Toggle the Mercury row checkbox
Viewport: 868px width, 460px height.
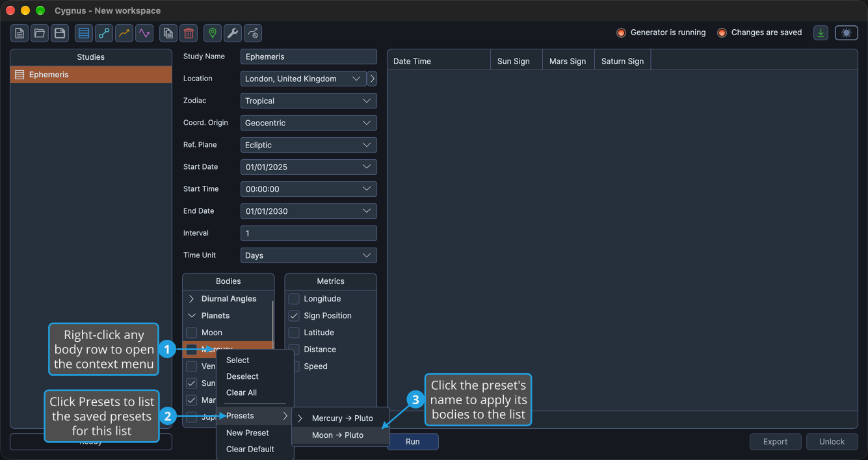192,350
